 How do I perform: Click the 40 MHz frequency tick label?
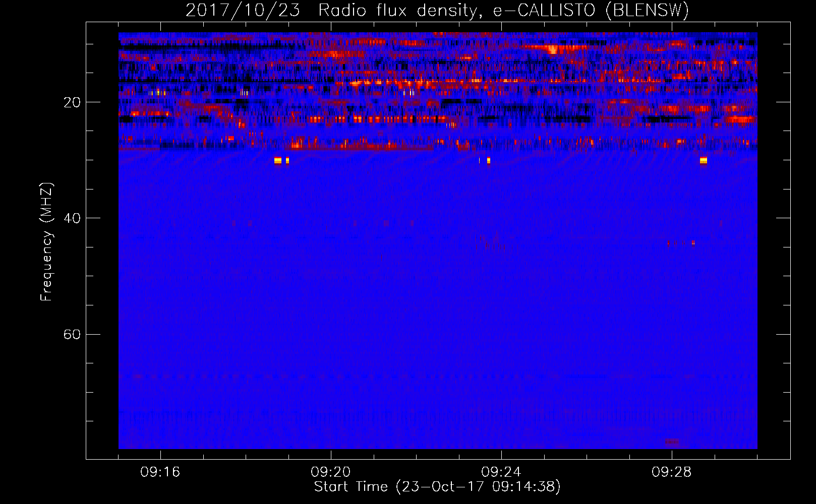click(x=72, y=218)
